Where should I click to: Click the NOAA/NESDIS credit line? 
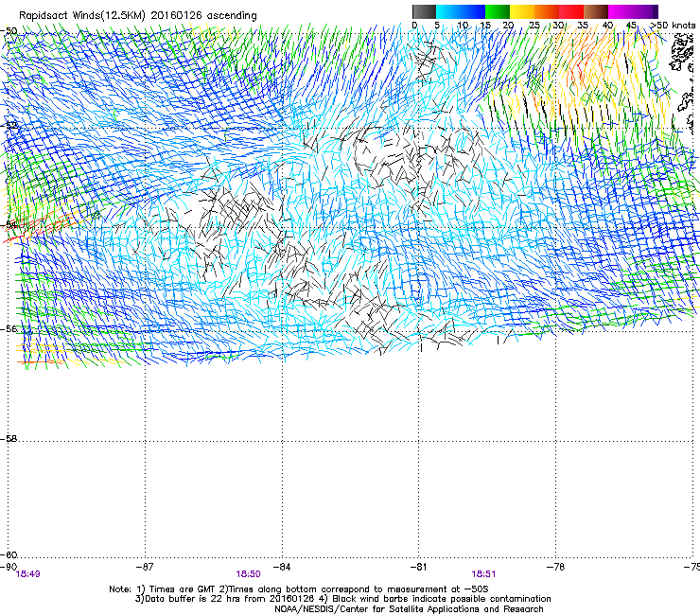pos(409,609)
